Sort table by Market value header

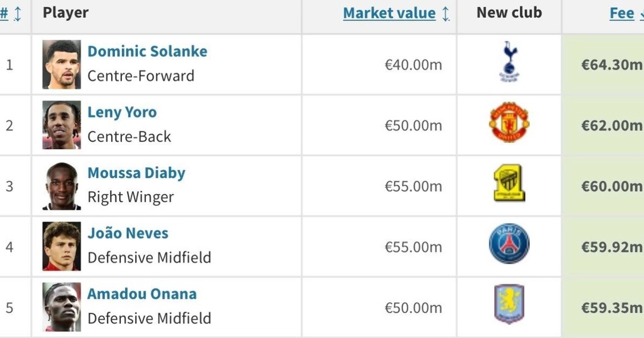[390, 13]
